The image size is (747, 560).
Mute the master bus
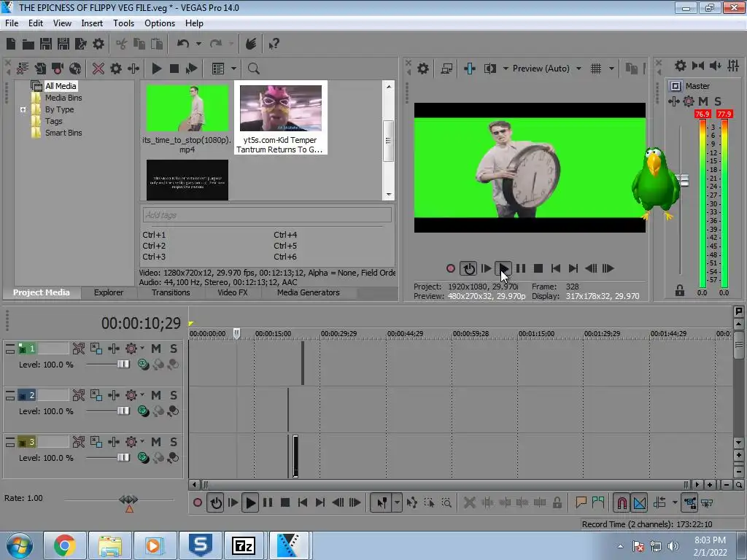tap(703, 101)
